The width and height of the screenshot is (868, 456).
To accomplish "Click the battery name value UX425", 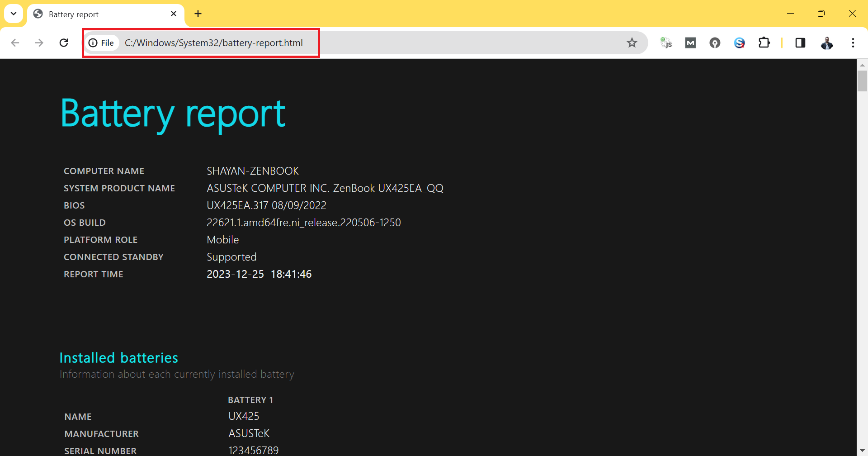I will click(244, 416).
